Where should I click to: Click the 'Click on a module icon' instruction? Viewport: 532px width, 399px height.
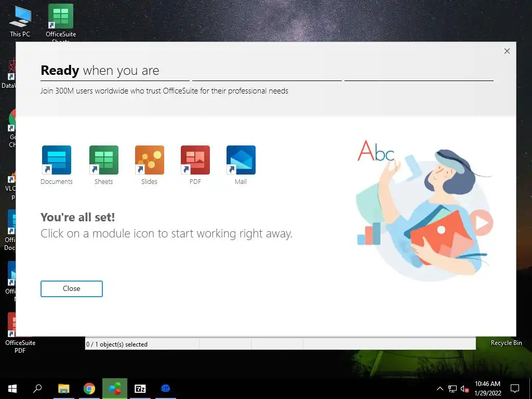click(166, 234)
